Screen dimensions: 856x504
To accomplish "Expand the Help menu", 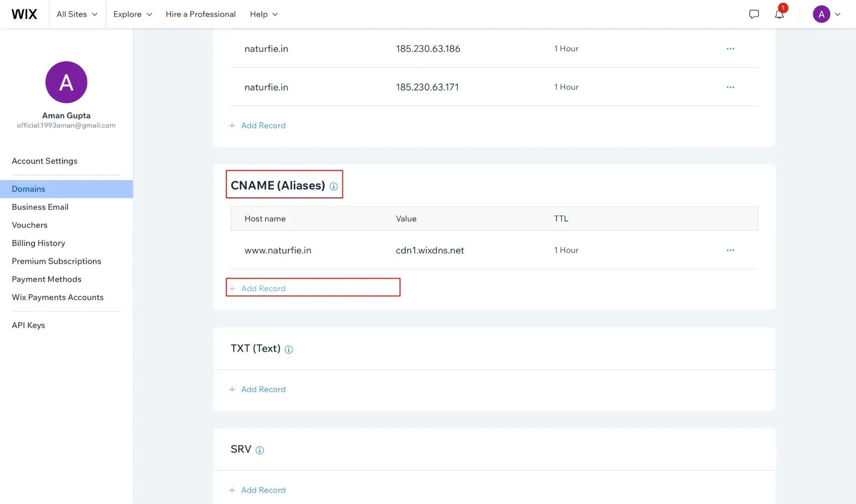I will (x=264, y=14).
